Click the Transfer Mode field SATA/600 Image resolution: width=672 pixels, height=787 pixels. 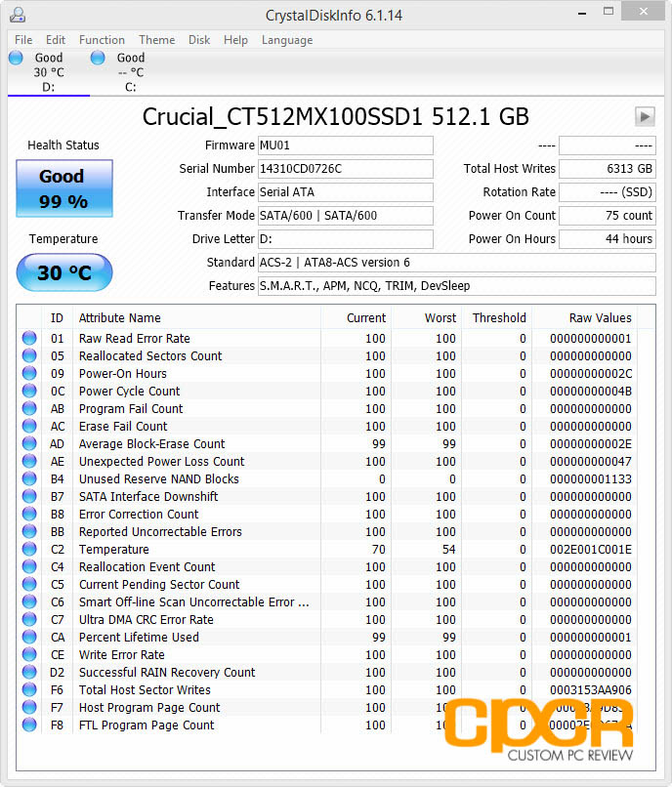346,216
